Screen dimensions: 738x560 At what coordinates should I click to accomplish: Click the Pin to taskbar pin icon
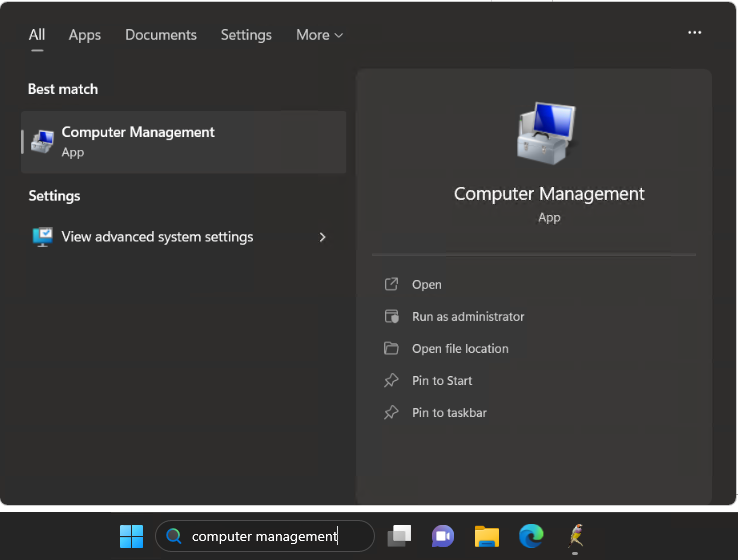(x=391, y=412)
